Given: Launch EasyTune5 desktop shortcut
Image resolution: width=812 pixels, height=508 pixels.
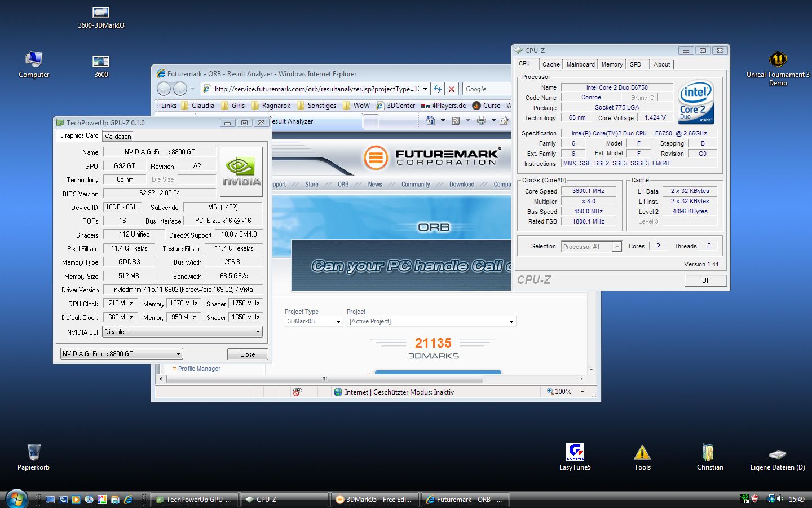Looking at the screenshot, I should click(x=575, y=457).
